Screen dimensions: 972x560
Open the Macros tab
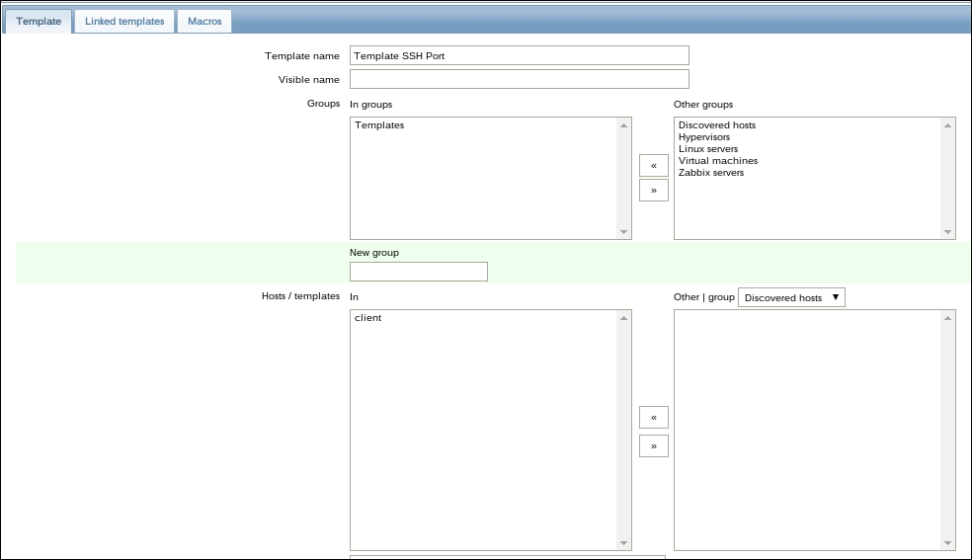[204, 21]
